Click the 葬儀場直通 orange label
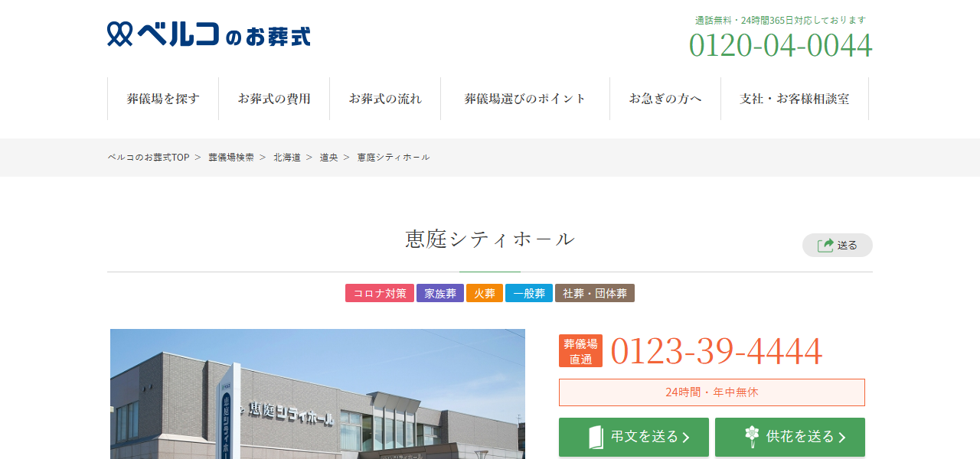The height and width of the screenshot is (459, 980). (580, 351)
